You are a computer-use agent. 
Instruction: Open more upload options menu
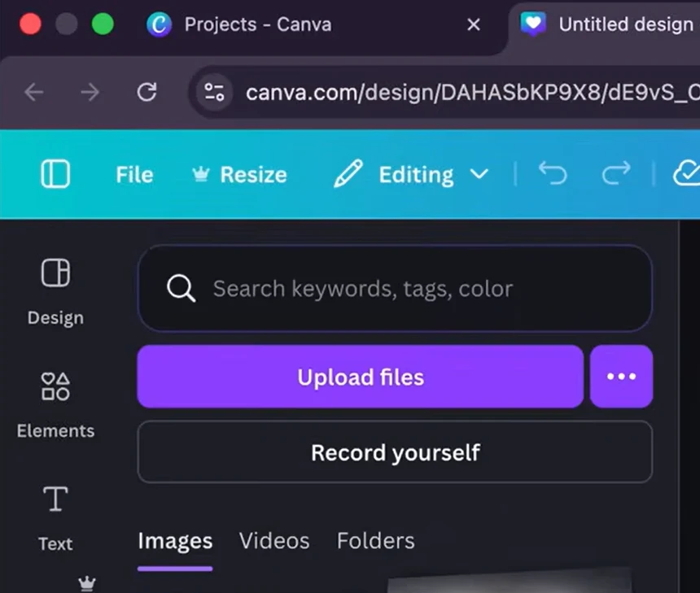point(621,377)
